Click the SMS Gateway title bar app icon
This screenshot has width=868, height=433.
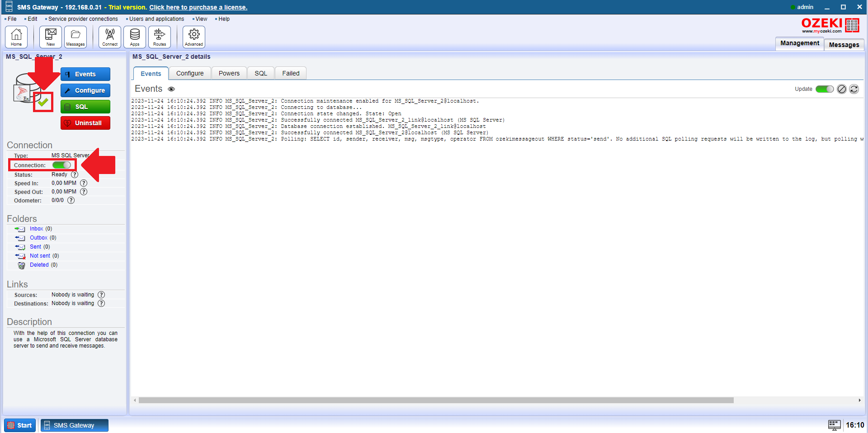(x=9, y=7)
